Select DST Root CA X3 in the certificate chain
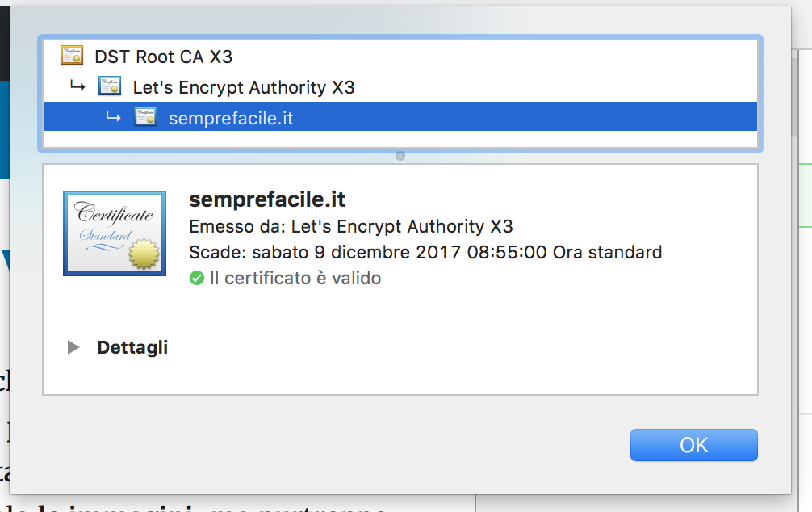The height and width of the screenshot is (512, 812). tap(400, 56)
